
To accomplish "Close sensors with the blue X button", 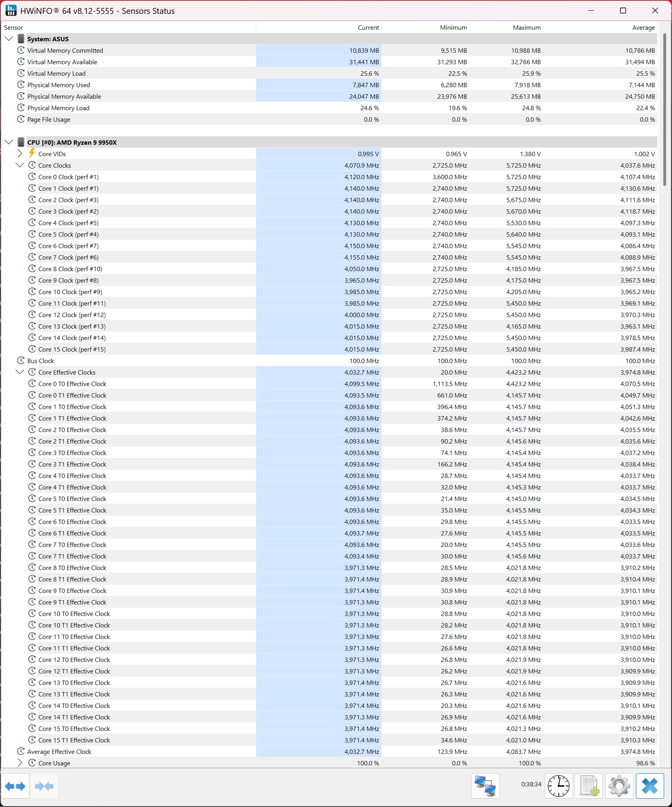I will (650, 786).
